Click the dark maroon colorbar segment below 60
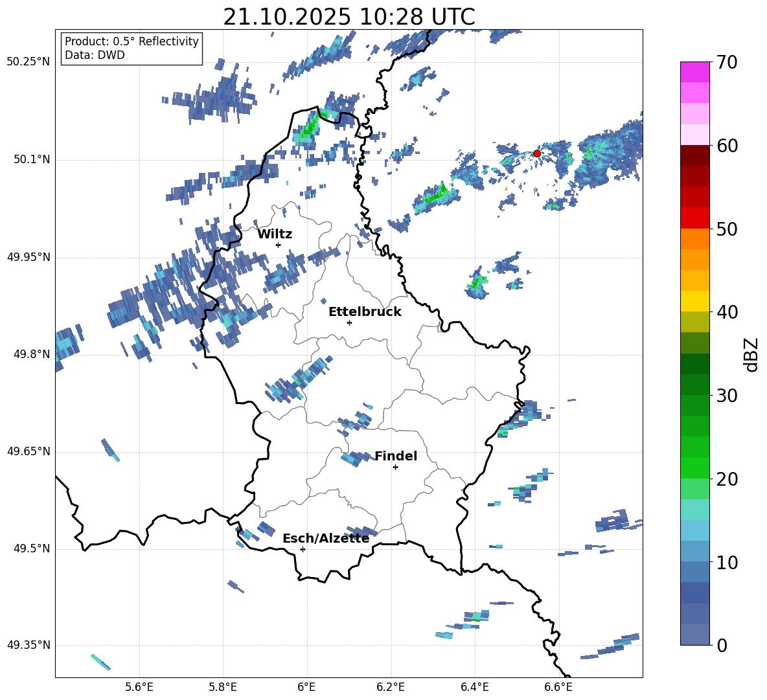 [x=694, y=155]
